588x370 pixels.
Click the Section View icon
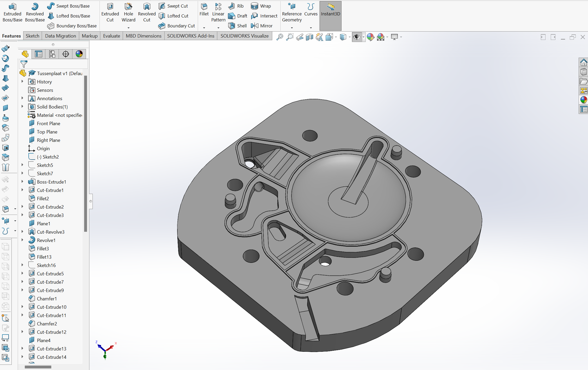(310, 37)
